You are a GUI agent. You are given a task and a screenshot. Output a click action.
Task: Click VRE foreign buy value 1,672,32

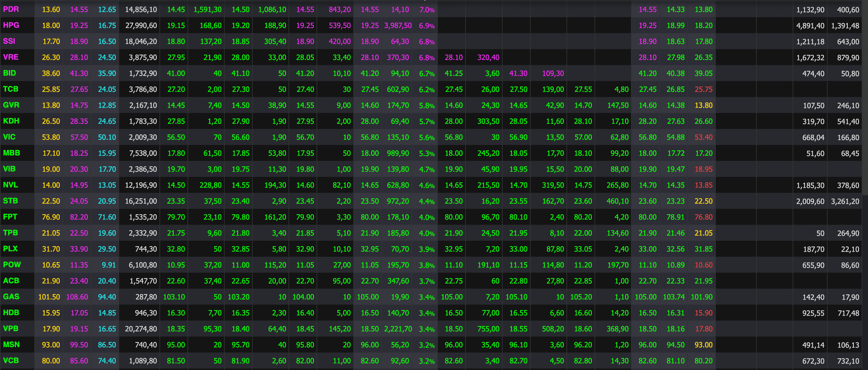point(810,58)
